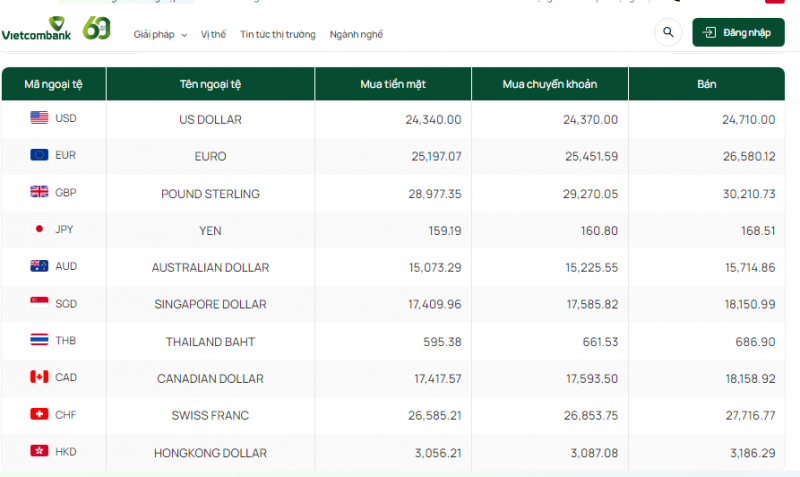This screenshot has width=800, height=477.
Task: Click the AUD Australia flag icon
Action: (x=40, y=267)
